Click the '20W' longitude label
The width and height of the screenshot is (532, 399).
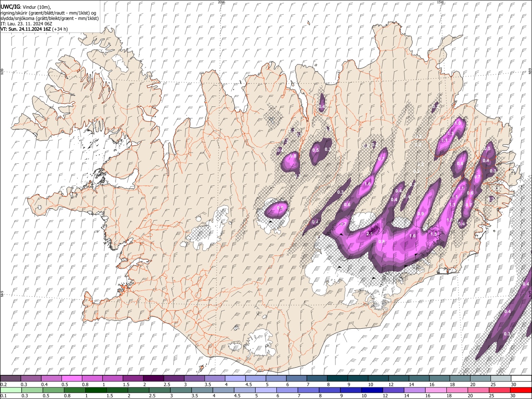[x=221, y=2]
